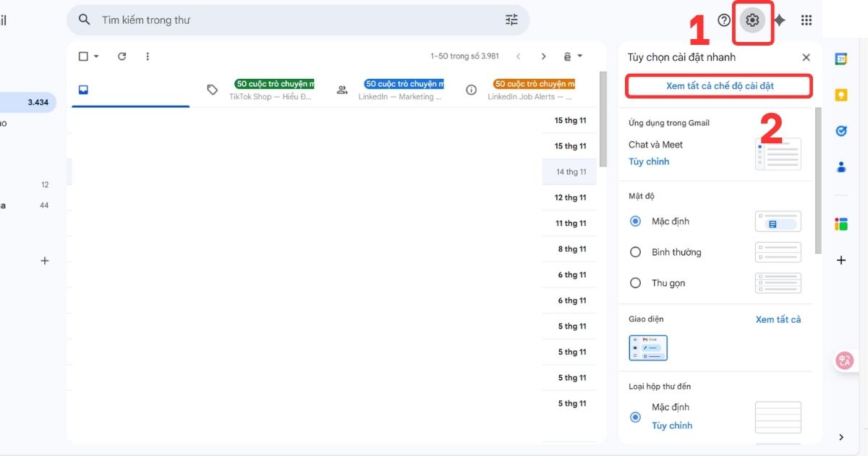This screenshot has height=456, width=868.
Task: Open the Contacts side panel
Action: 841,166
